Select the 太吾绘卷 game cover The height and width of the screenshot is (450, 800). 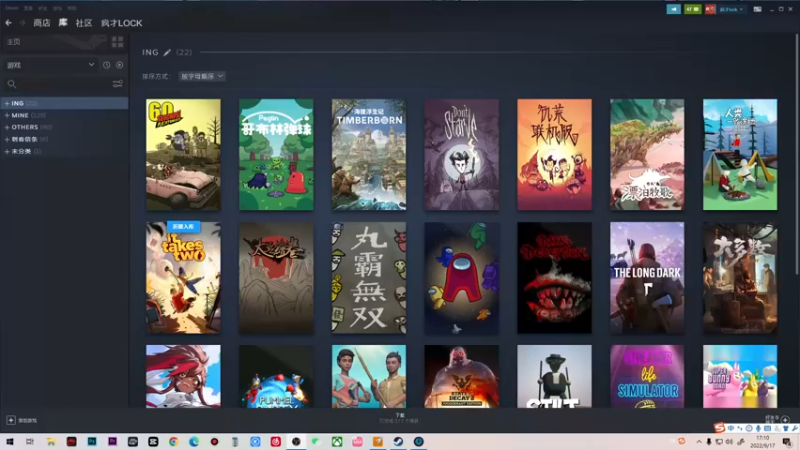tap(276, 278)
